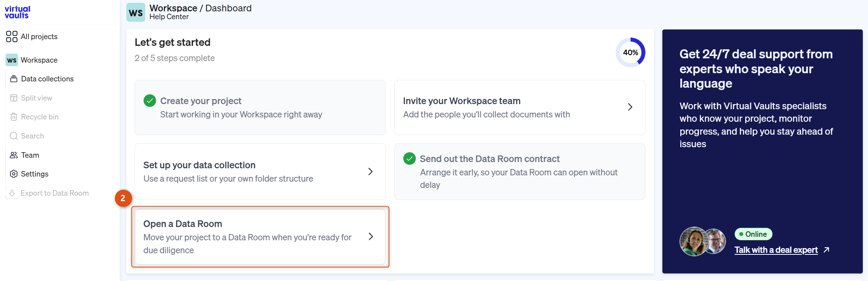Image resolution: width=868 pixels, height=281 pixels.
Task: Click 'Work with Virtual Vaults specialists' paragraph
Action: coord(756,125)
